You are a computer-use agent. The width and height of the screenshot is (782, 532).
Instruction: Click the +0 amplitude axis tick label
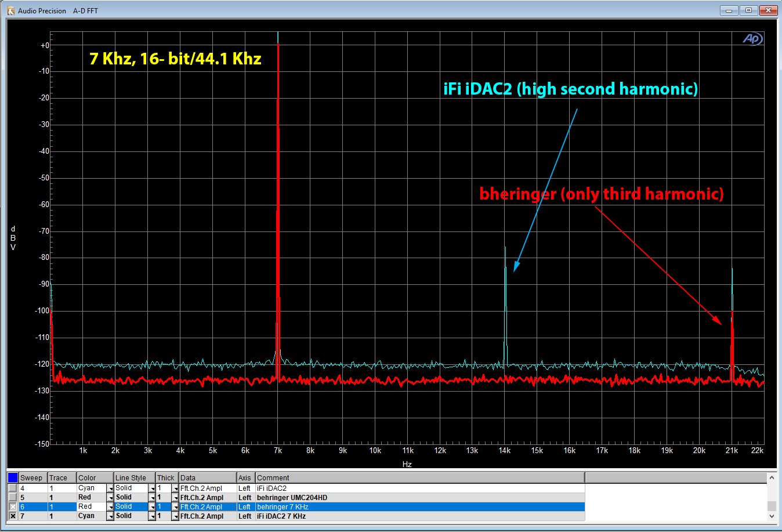point(45,45)
